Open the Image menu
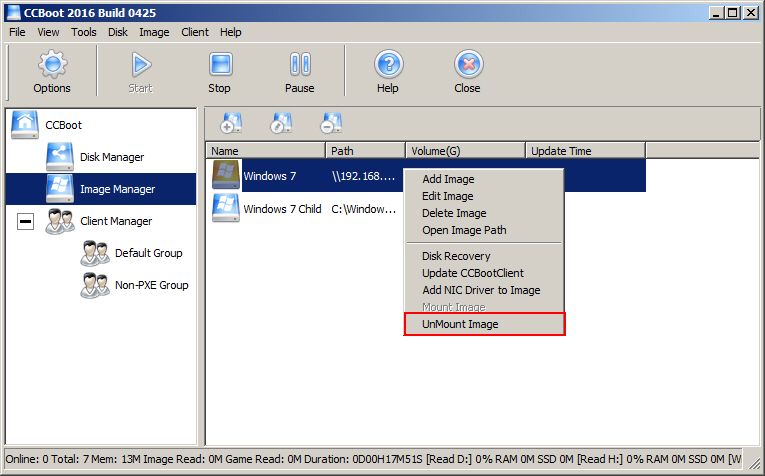The image size is (765, 476). click(154, 32)
